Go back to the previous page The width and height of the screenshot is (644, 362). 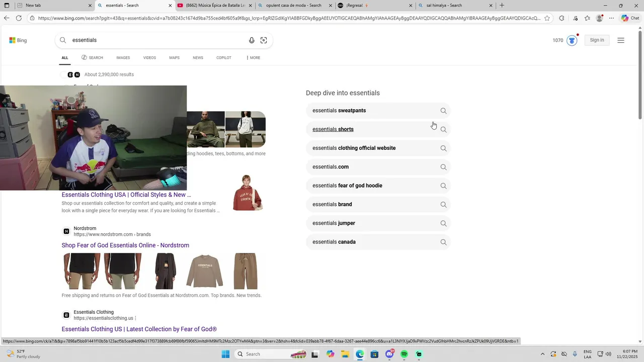point(6,18)
